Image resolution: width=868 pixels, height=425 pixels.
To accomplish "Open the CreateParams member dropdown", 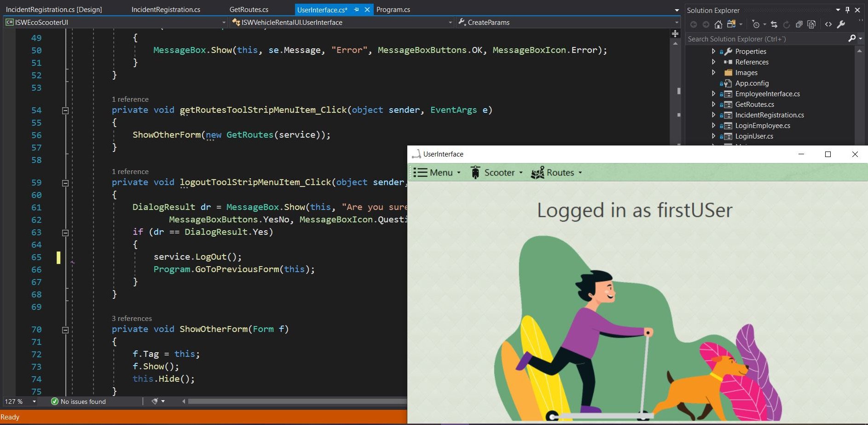I will (676, 22).
